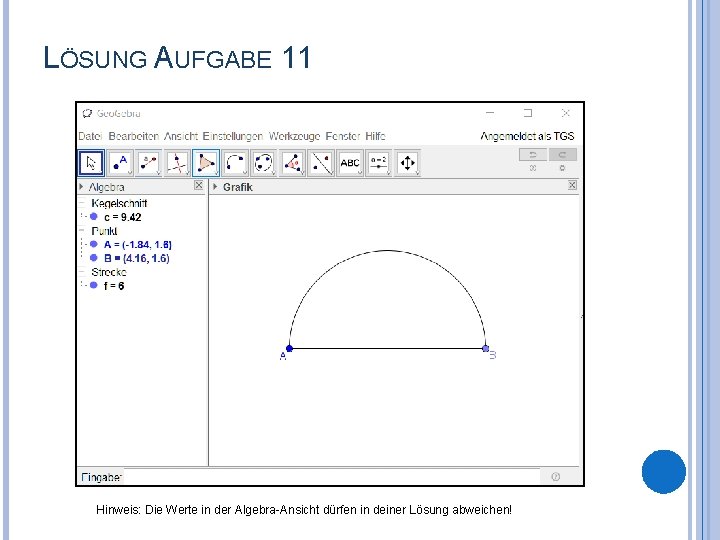Click point A in the graphics view

click(x=289, y=349)
